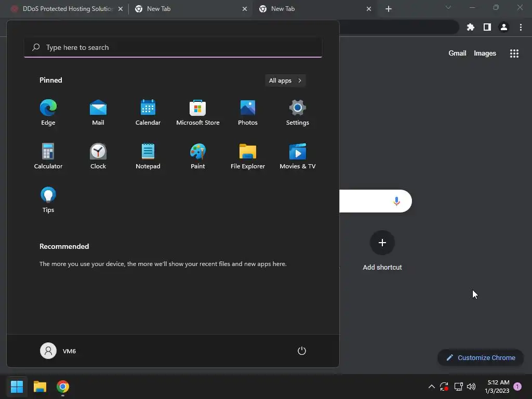Click the volume speaker tray icon
The height and width of the screenshot is (399, 532).
[471, 387]
